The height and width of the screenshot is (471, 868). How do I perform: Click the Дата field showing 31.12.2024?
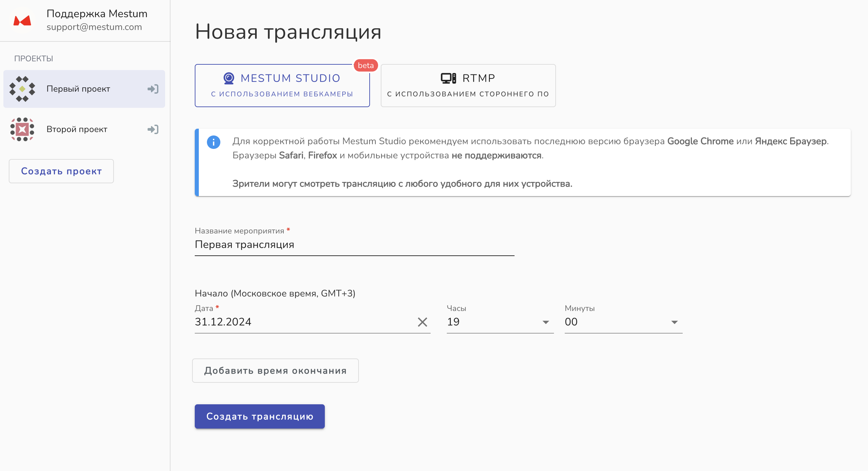(x=303, y=322)
